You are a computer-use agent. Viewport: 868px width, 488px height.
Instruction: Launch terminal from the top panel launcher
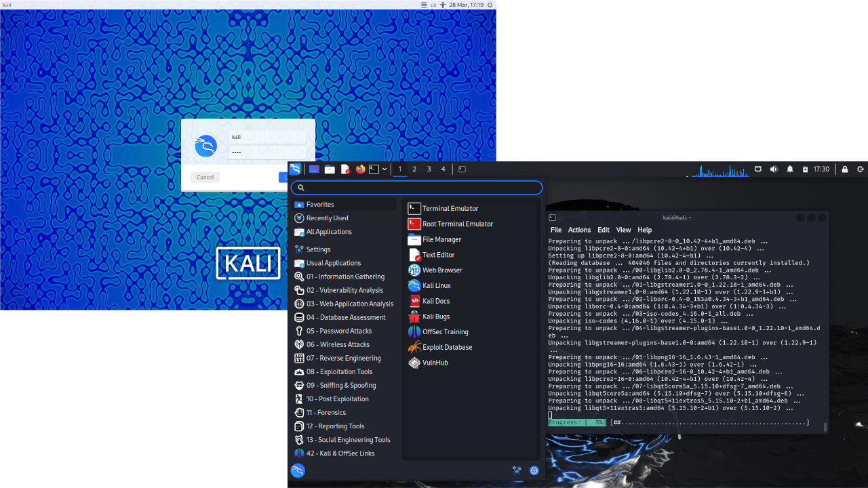point(374,169)
